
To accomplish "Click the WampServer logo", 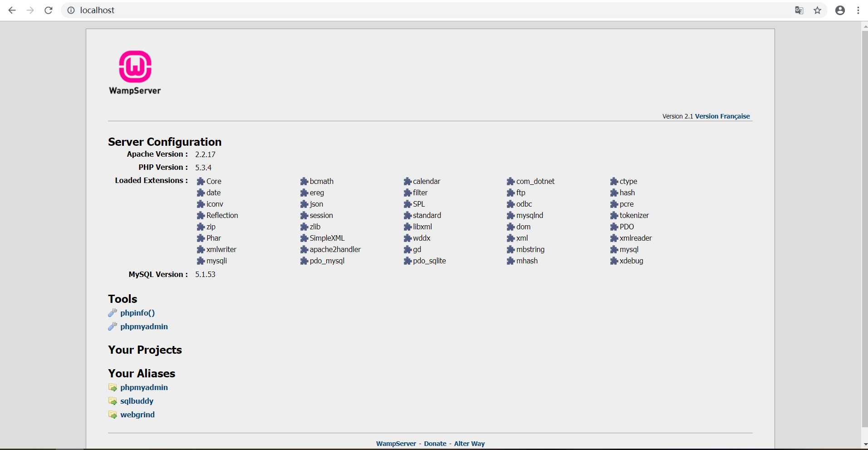I will coord(135,73).
